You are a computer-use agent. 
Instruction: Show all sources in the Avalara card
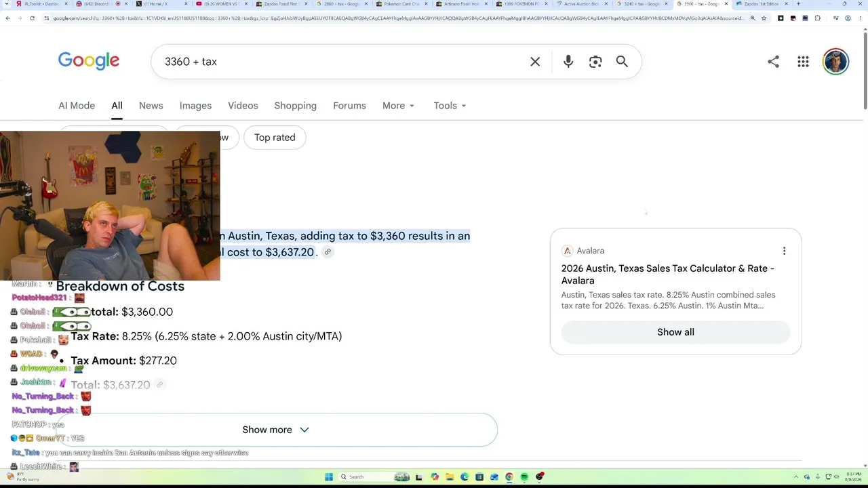click(675, 332)
